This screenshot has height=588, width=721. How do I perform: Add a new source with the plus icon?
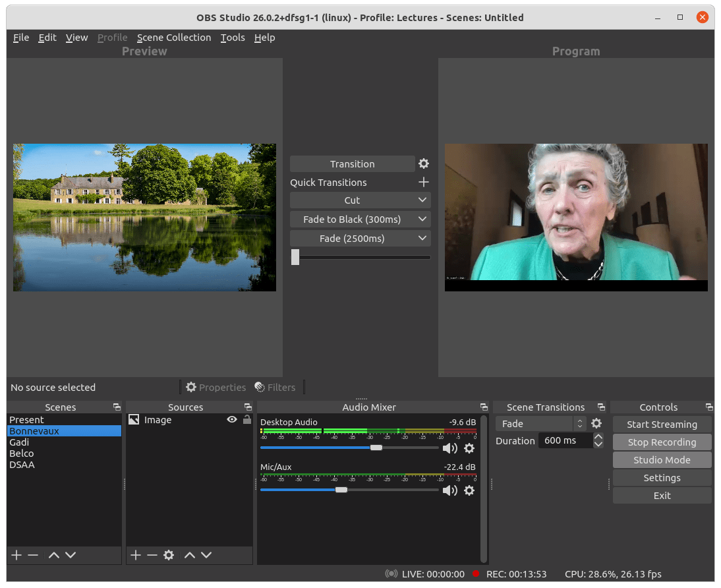(136, 555)
